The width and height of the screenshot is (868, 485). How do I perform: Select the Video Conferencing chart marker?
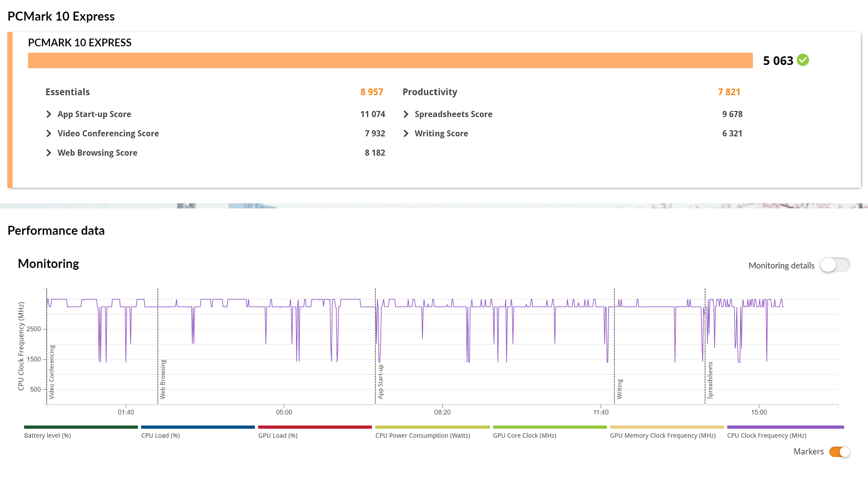coord(51,372)
